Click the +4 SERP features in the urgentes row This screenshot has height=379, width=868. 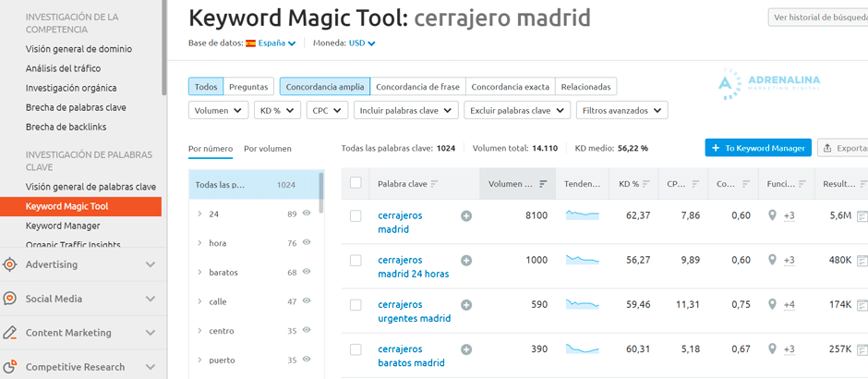790,305
